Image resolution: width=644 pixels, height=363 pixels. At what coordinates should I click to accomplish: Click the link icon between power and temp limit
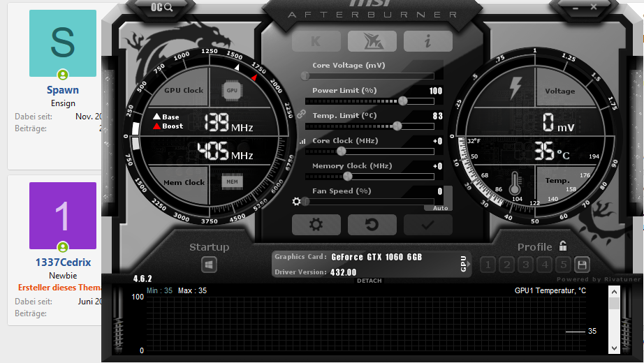pos(302,114)
